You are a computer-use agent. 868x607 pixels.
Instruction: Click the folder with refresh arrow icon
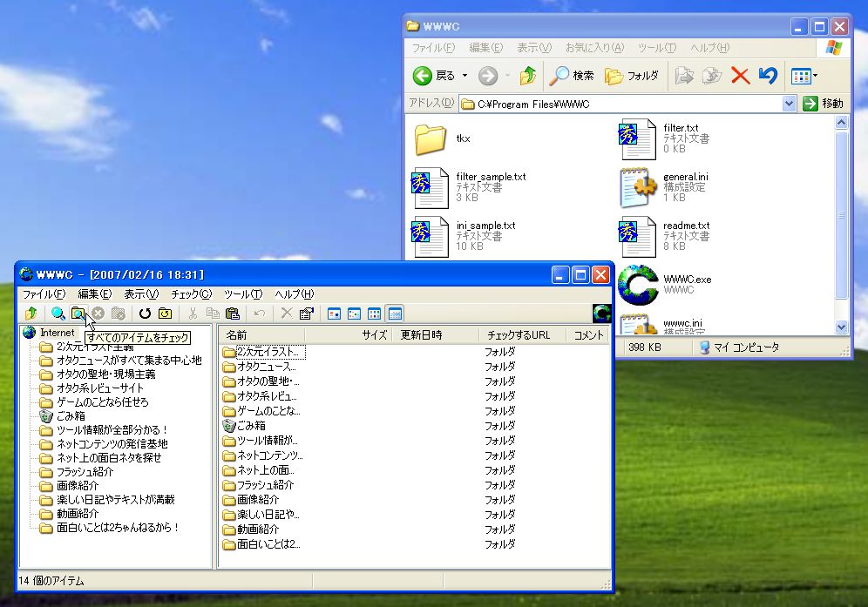pyautogui.click(x=165, y=314)
